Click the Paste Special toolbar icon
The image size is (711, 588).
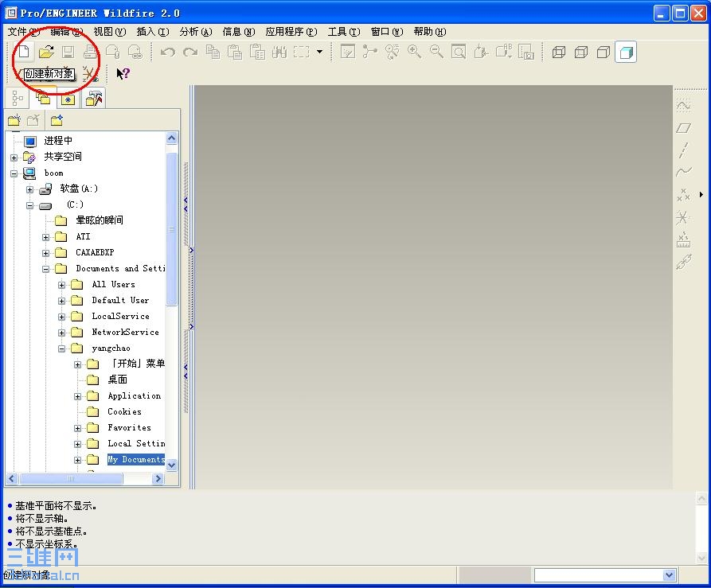coord(257,52)
